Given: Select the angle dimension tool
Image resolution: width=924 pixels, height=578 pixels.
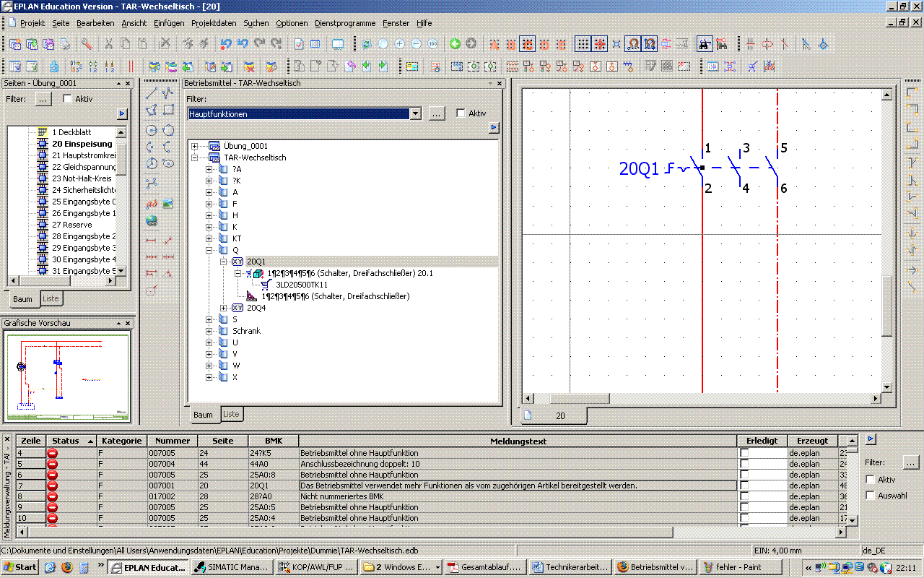Looking at the screenshot, I should (168, 274).
